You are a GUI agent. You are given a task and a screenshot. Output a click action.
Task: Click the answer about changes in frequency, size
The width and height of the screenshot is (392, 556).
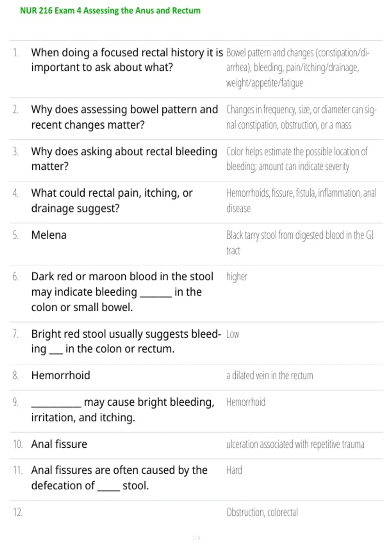pos(301,117)
